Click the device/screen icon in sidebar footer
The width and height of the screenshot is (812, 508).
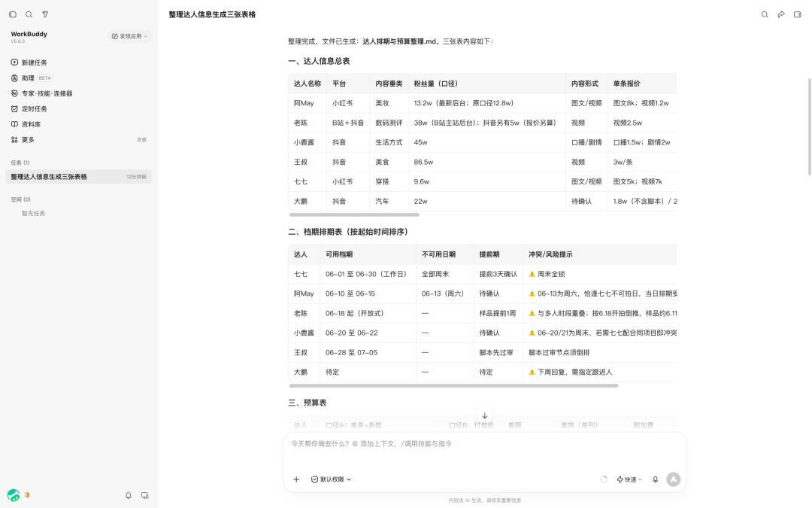point(145,495)
